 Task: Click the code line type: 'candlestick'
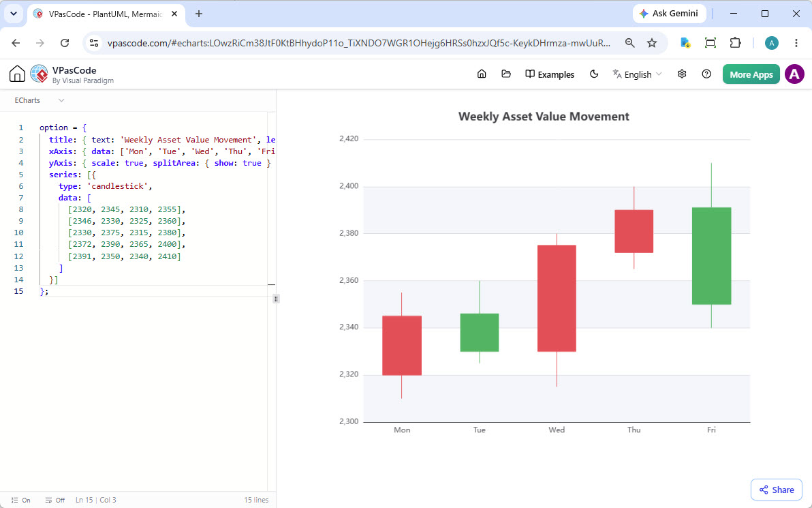point(105,186)
